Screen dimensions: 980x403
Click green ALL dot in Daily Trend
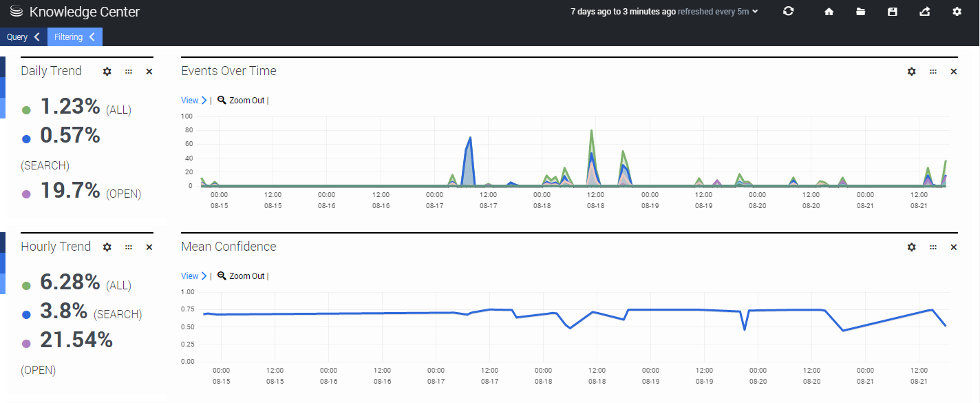click(x=26, y=110)
